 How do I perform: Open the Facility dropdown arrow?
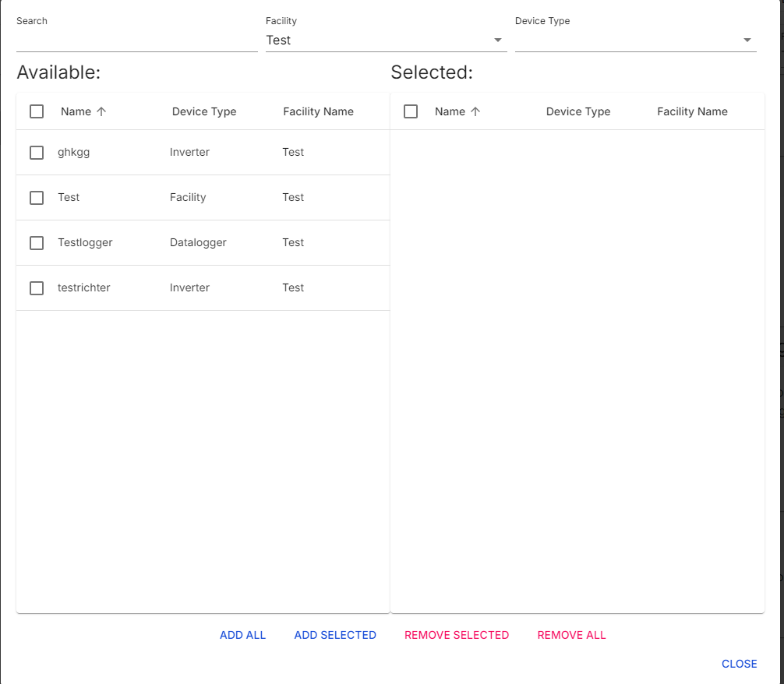(x=497, y=41)
